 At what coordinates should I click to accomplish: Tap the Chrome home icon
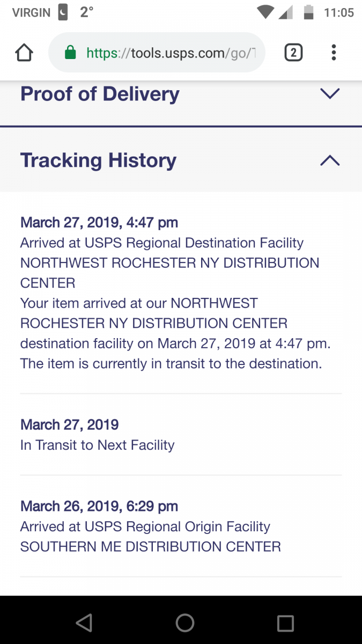tap(24, 53)
